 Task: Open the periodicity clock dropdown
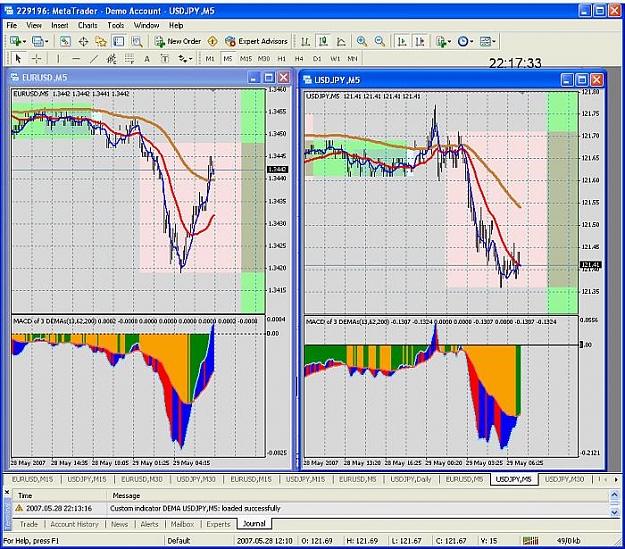coord(472,41)
